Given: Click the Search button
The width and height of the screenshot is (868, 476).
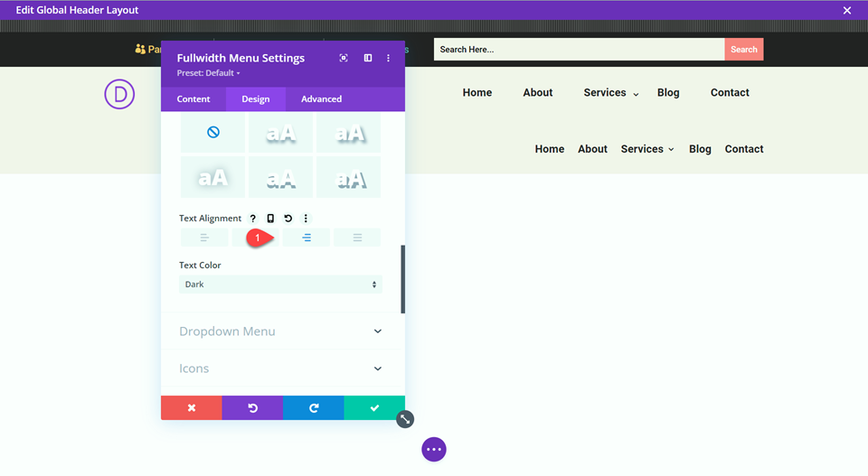Looking at the screenshot, I should click(744, 49).
